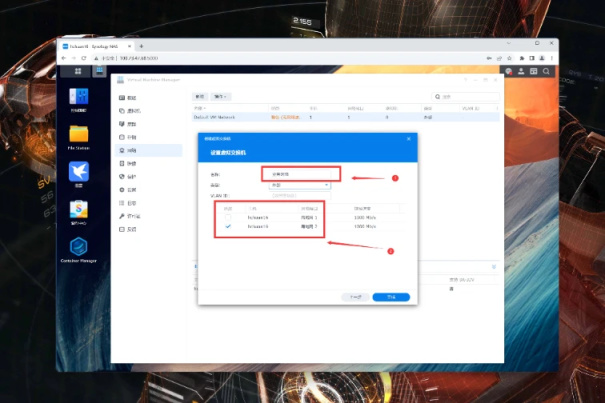Click the virtual switch name field
The width and height of the screenshot is (605, 403).
pyautogui.click(x=300, y=174)
